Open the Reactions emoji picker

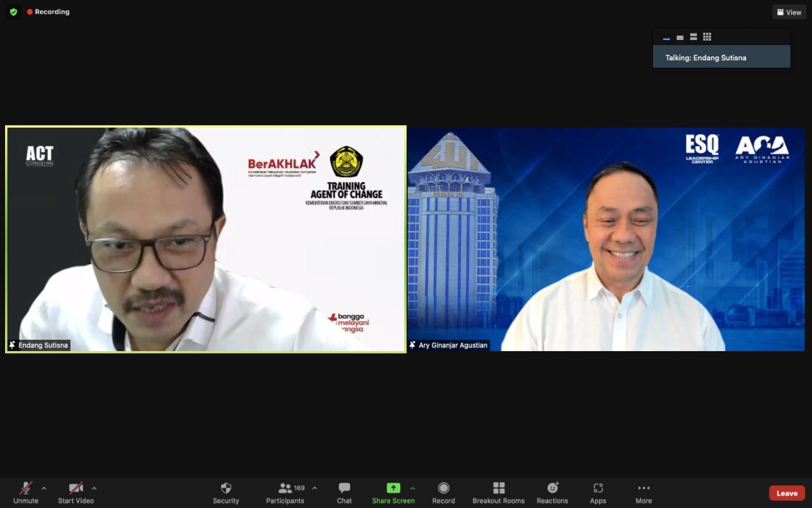552,492
